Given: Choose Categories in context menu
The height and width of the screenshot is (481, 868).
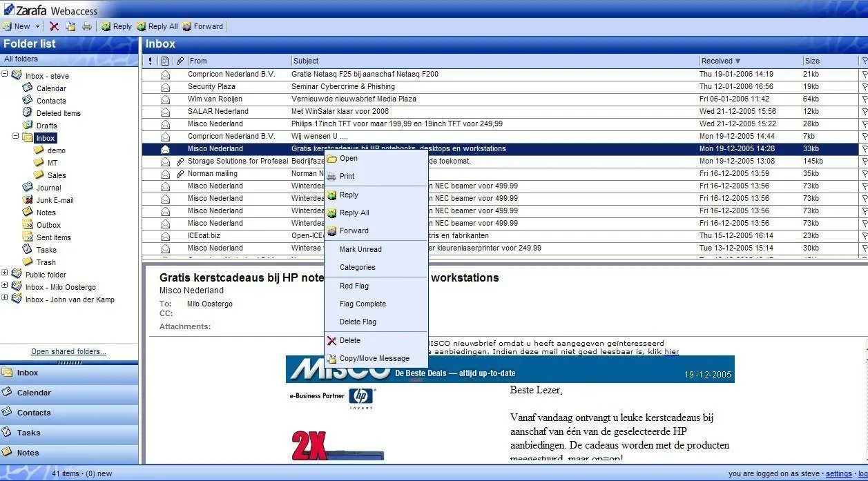Looking at the screenshot, I should (x=376, y=267).
